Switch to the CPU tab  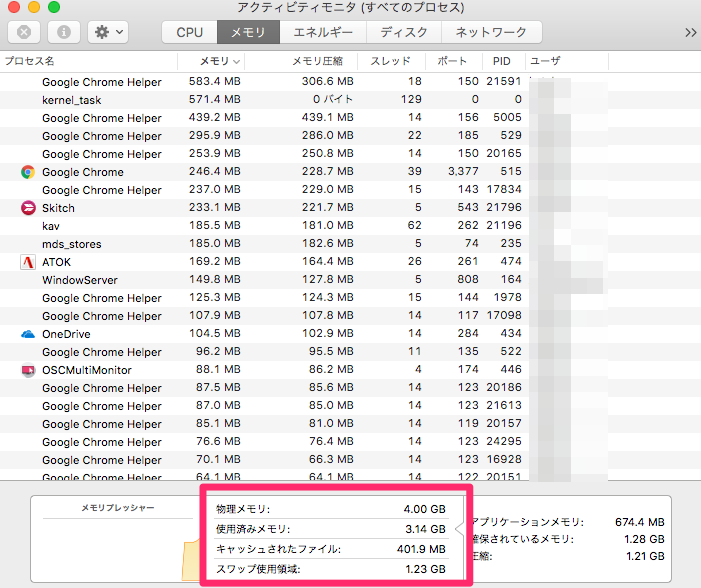(190, 32)
